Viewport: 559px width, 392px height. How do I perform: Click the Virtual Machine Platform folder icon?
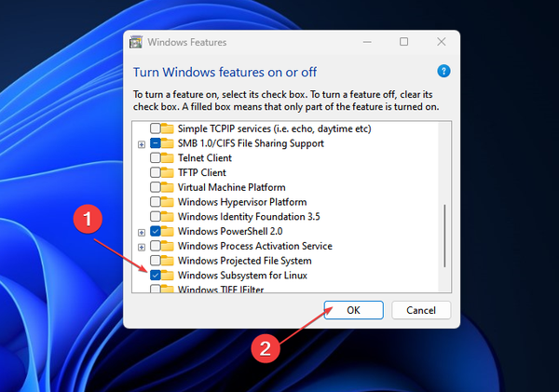(169, 187)
